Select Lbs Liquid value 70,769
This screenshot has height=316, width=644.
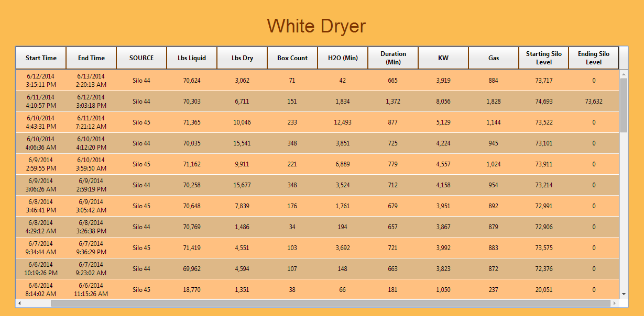click(192, 227)
